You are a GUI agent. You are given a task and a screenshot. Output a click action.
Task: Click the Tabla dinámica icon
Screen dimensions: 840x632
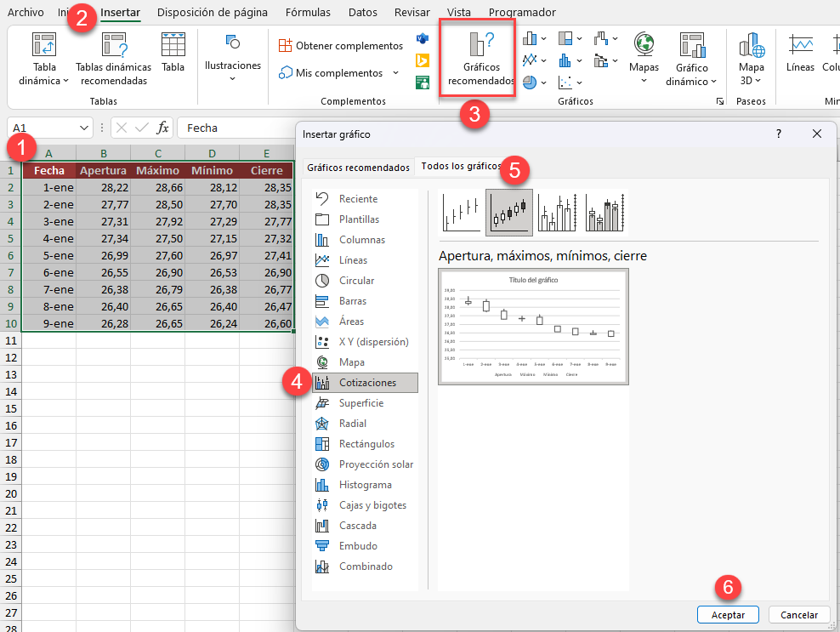point(44,44)
